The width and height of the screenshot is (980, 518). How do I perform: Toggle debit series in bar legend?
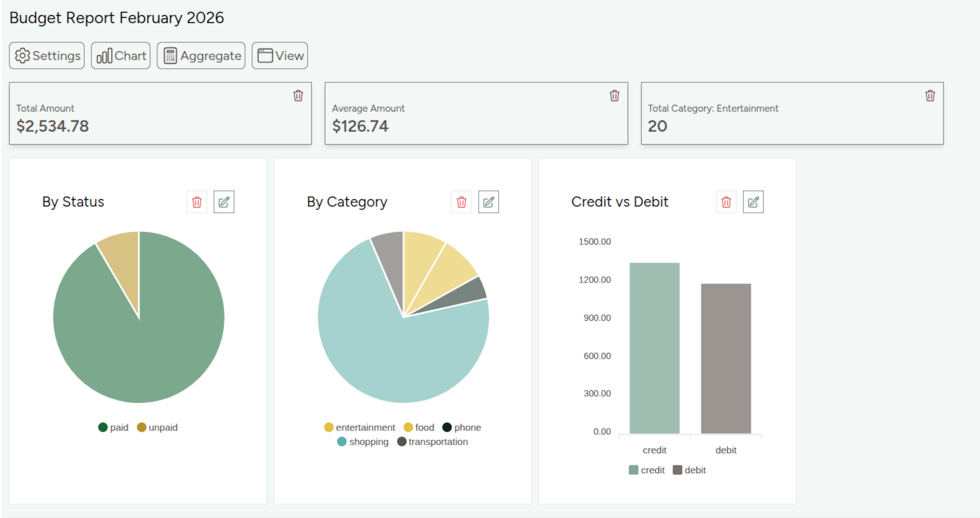pyautogui.click(x=689, y=470)
